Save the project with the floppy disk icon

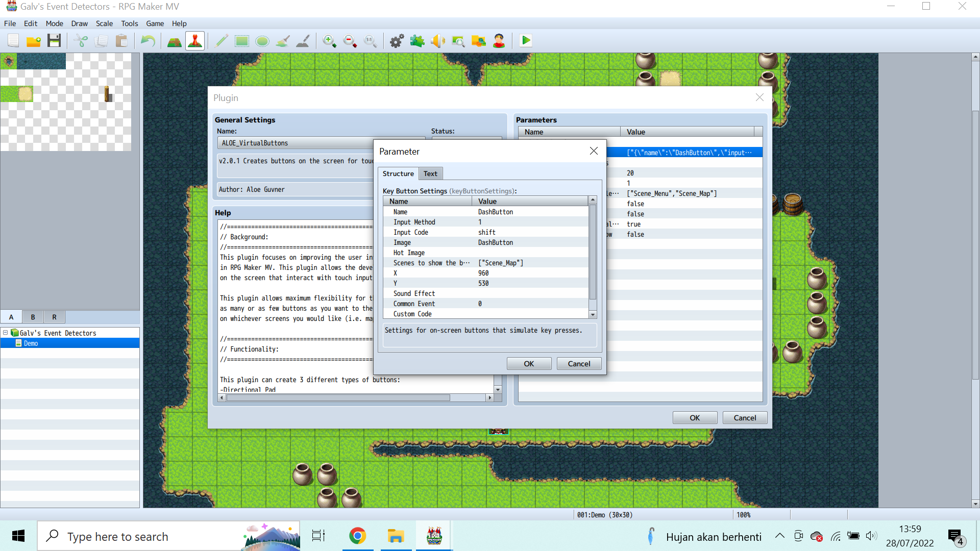pyautogui.click(x=54, y=41)
